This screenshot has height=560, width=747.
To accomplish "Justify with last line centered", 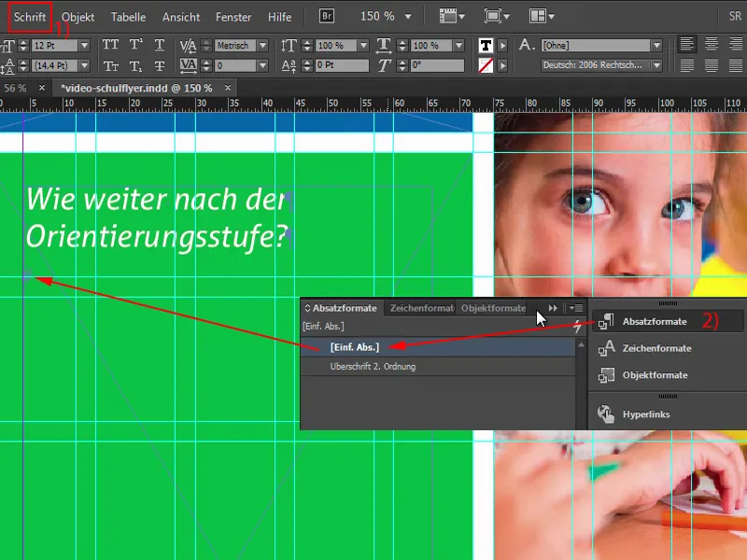I will pos(711,65).
